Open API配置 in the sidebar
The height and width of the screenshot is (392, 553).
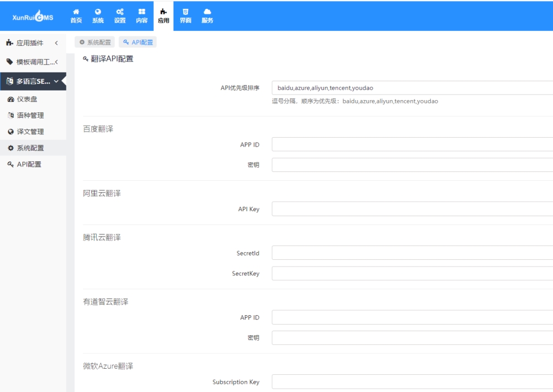33,164
